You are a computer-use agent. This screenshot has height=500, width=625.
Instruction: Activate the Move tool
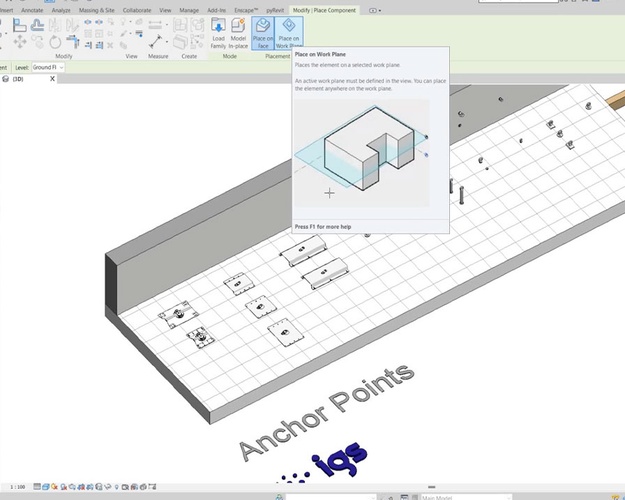click(20, 42)
